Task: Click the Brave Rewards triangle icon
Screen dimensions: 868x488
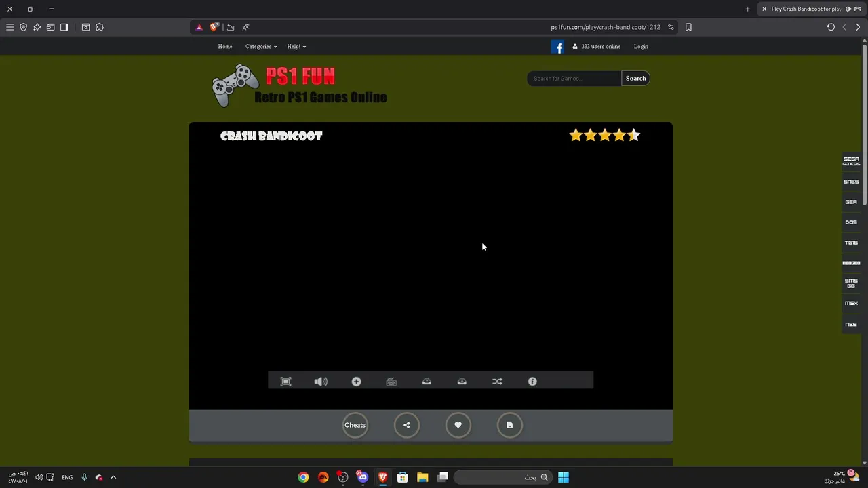Action: [x=199, y=27]
